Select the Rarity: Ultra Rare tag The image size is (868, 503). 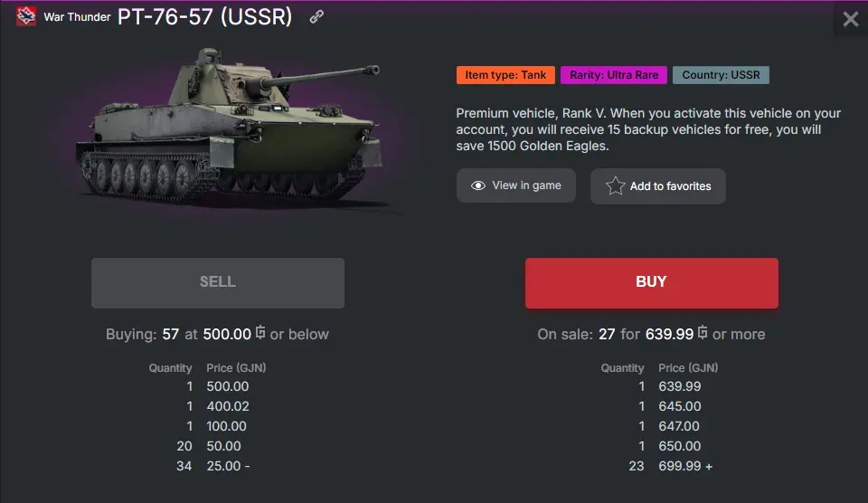pyautogui.click(x=614, y=75)
